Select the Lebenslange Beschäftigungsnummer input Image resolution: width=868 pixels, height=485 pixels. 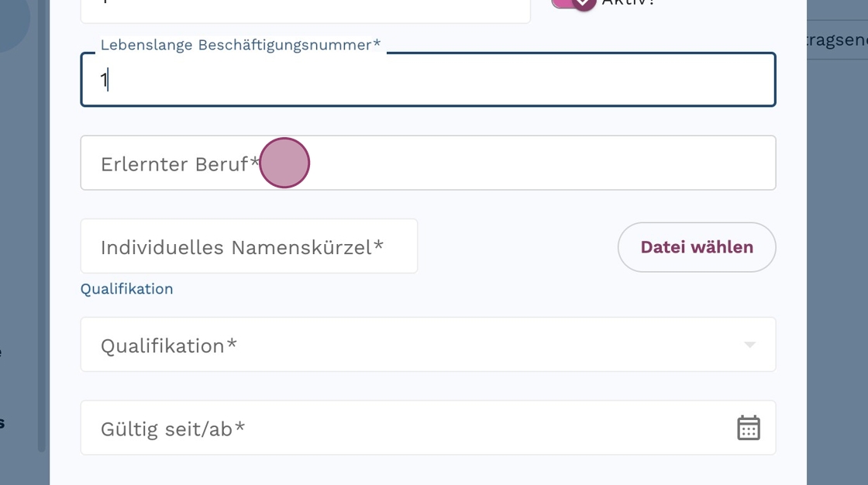point(428,80)
